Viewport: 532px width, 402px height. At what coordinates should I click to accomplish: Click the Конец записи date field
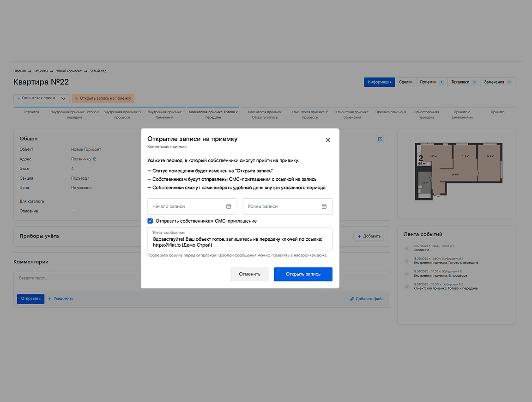coord(282,207)
